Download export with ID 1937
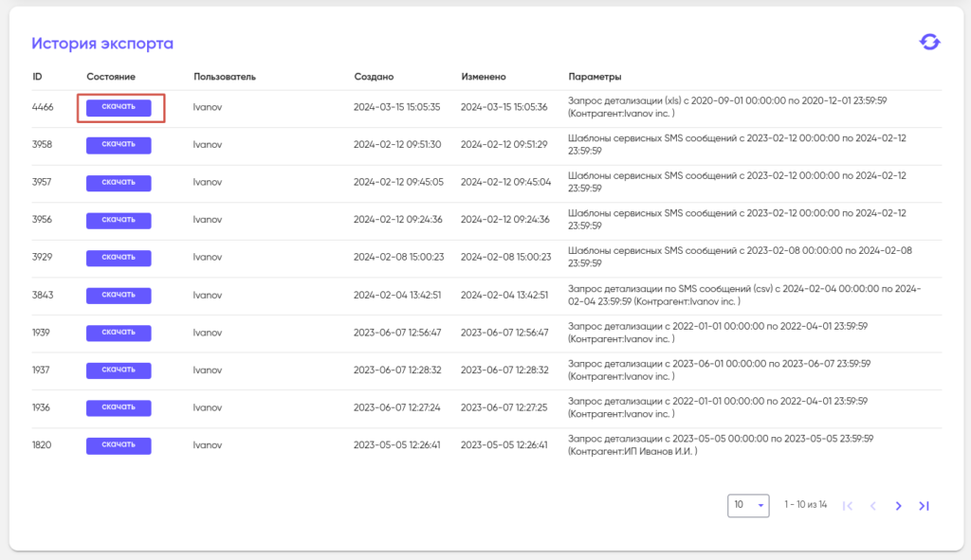The height and width of the screenshot is (560, 971). (119, 370)
